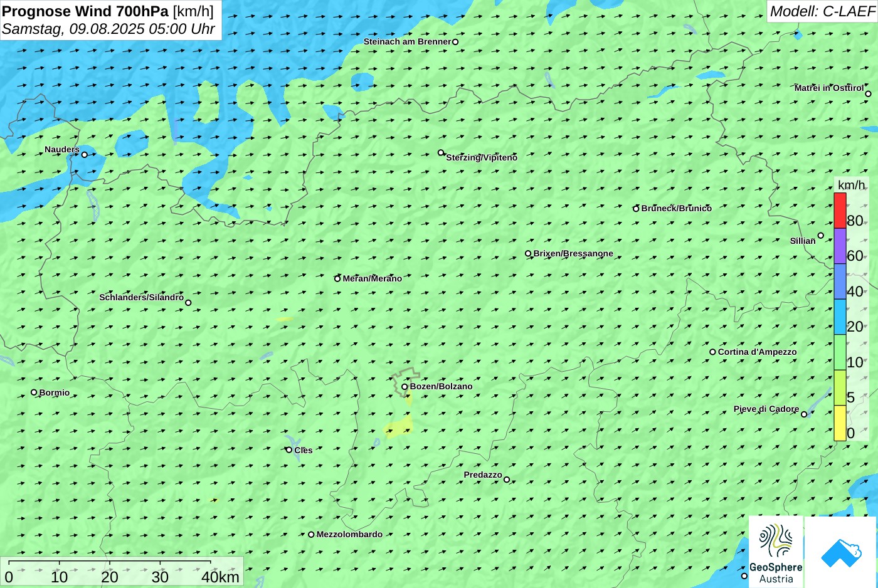Image resolution: width=878 pixels, height=588 pixels.
Task: Click the blue cloud weather service logo
Action: pyautogui.click(x=841, y=553)
